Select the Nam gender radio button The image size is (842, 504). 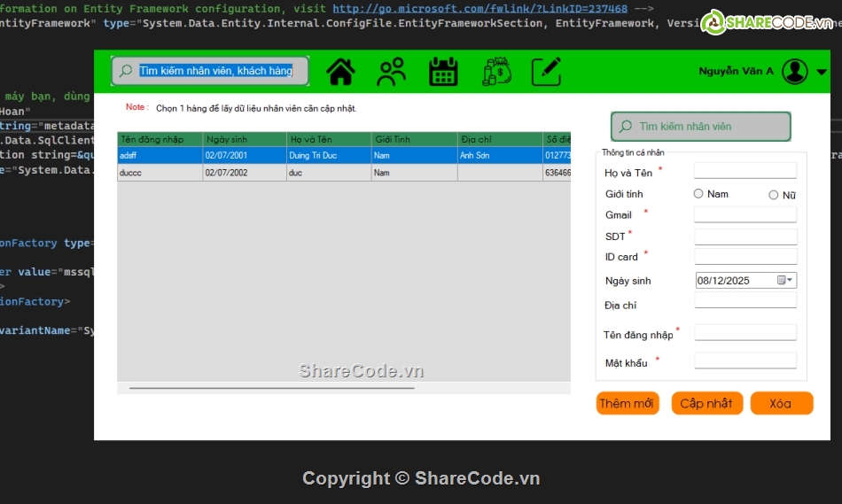pos(698,194)
